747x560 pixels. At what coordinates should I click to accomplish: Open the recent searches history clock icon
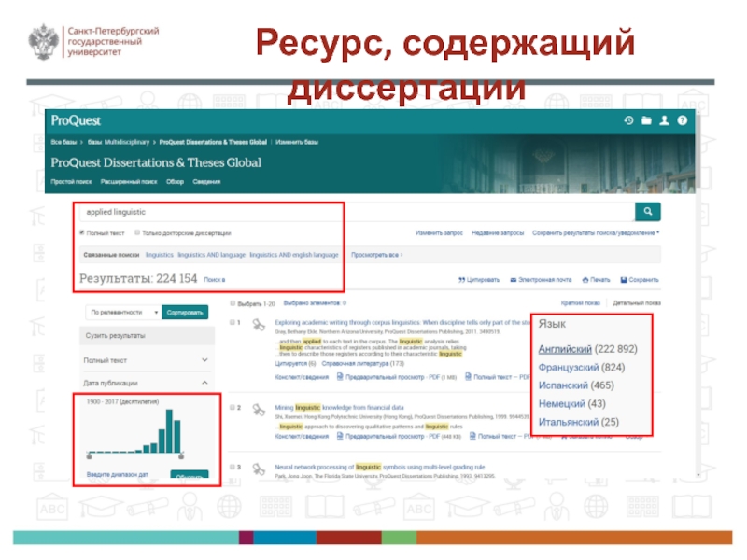tap(628, 120)
